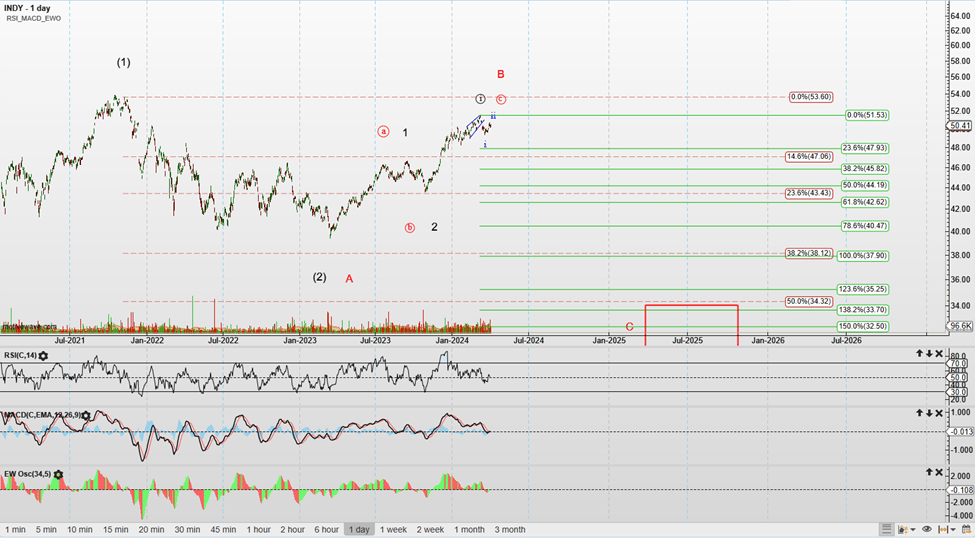Switch to the 5 min timeframe
975x538 pixels.
[46, 529]
